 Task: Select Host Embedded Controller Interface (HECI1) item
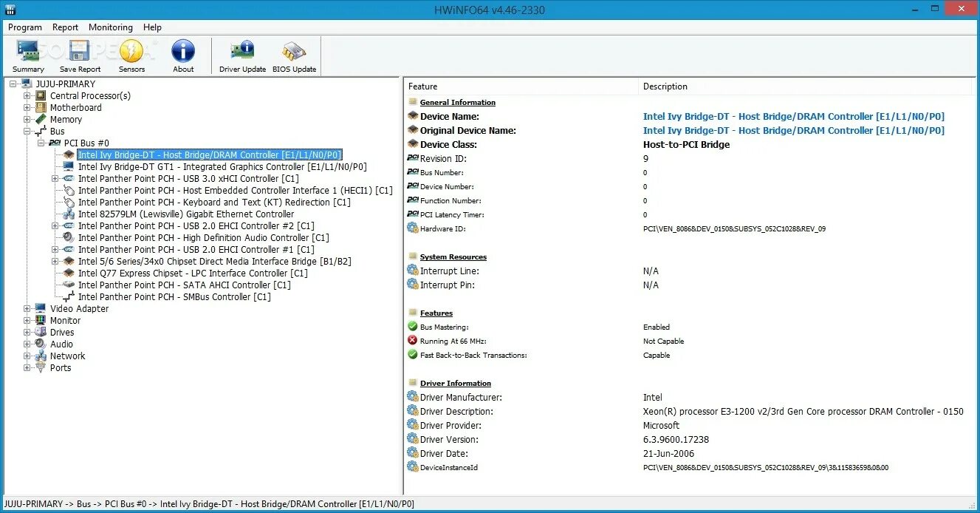(x=236, y=190)
